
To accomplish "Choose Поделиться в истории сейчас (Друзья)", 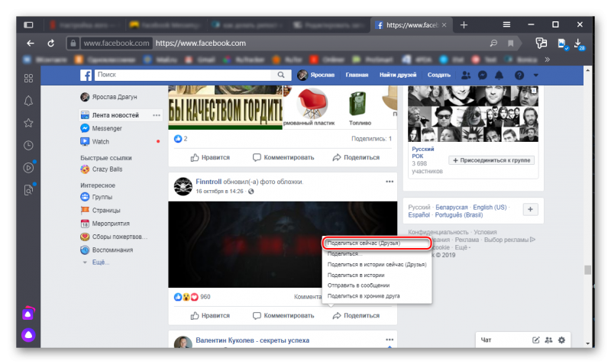I will [377, 264].
